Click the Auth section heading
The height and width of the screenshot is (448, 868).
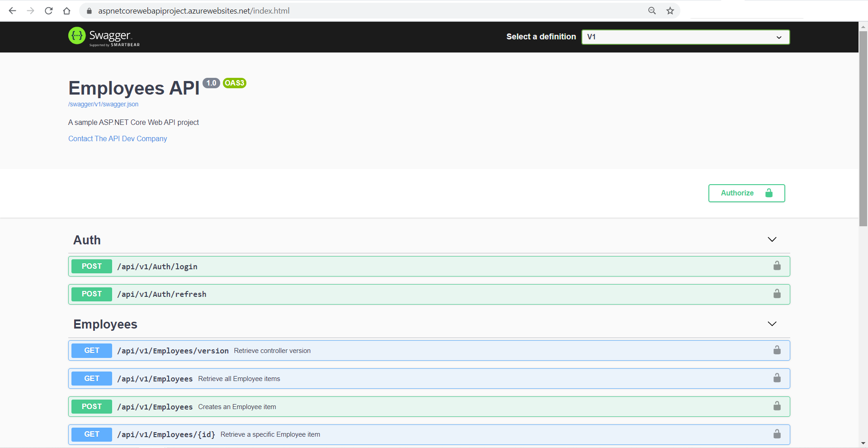click(87, 240)
